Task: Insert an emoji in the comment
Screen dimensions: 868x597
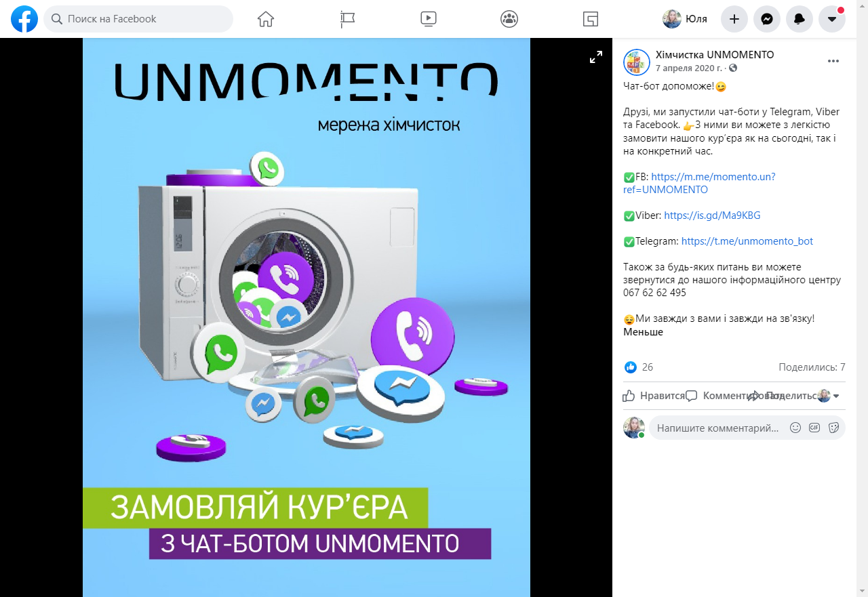Action: (795, 428)
